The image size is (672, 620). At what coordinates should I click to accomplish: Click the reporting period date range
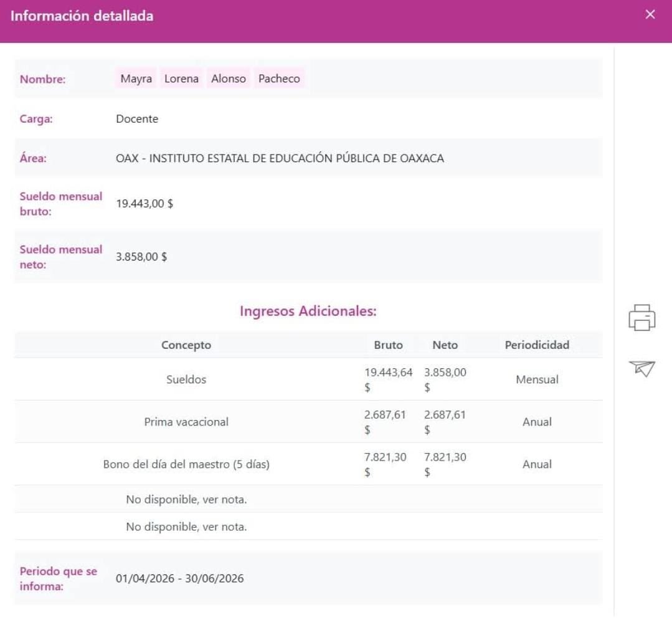(x=179, y=578)
